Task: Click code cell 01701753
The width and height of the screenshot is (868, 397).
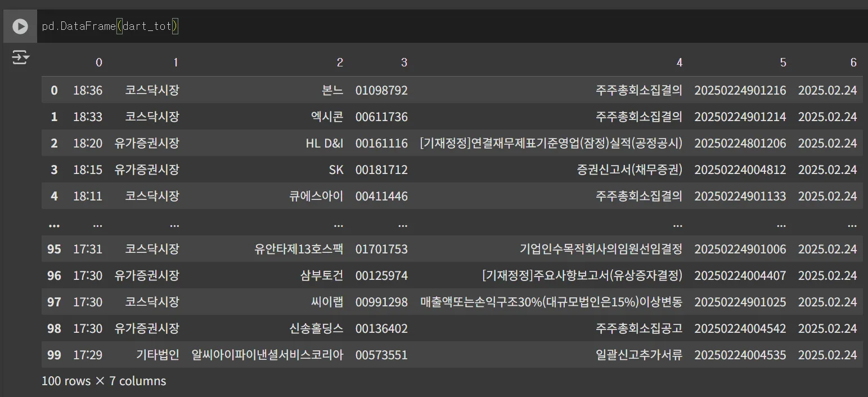Action: pyautogui.click(x=381, y=249)
